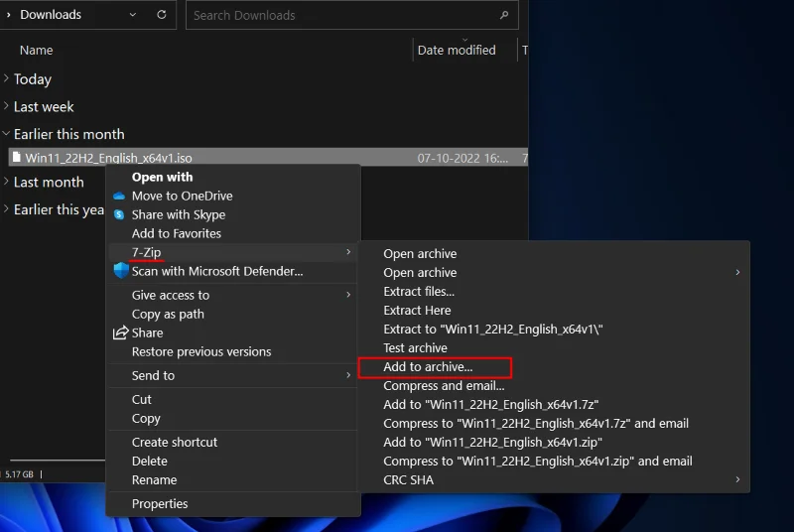Screen dimensions: 794x532
Task: Click the Skype icon in context menu
Action: coord(119,214)
